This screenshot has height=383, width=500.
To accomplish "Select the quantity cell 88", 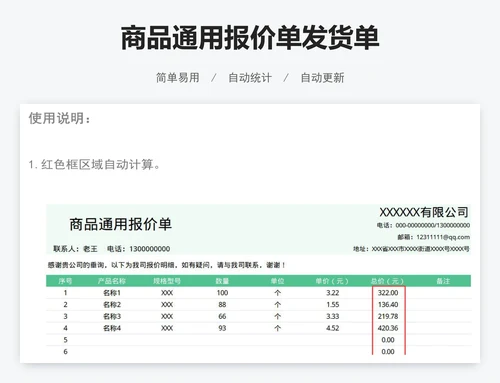I will (x=222, y=304).
